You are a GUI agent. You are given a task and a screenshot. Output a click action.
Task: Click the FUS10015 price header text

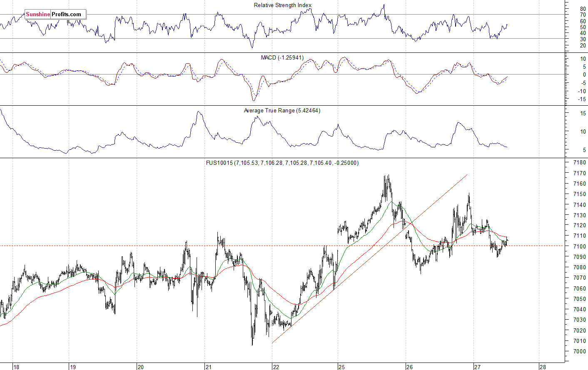point(282,163)
